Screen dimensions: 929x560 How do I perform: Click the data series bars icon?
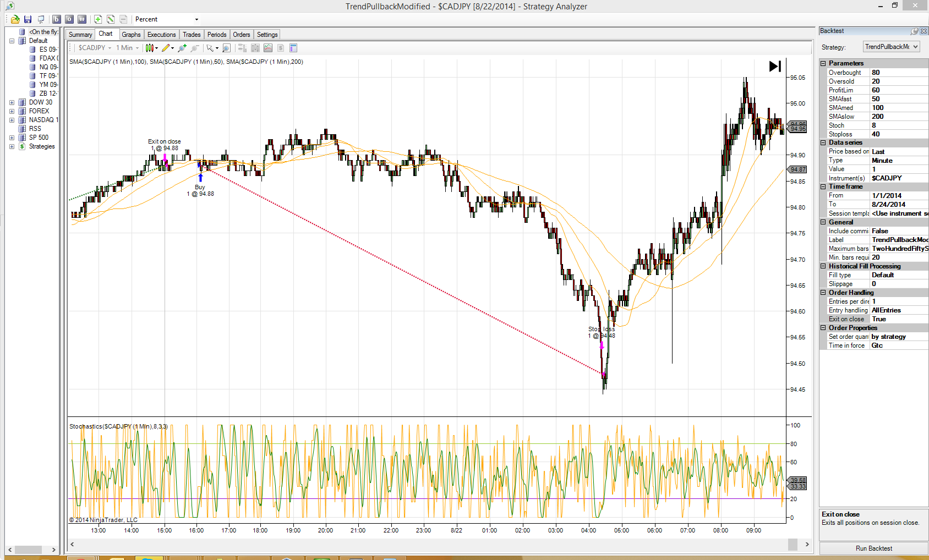(255, 48)
